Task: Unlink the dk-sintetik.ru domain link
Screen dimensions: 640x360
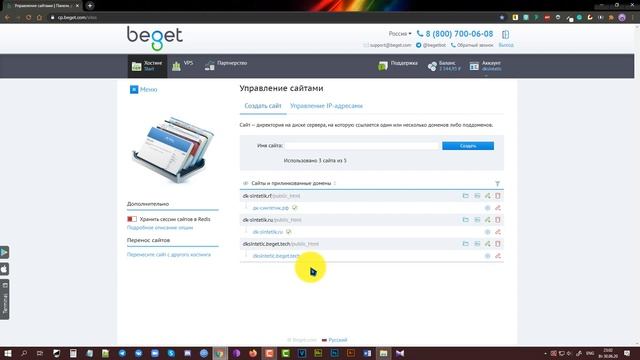Action: (x=498, y=232)
